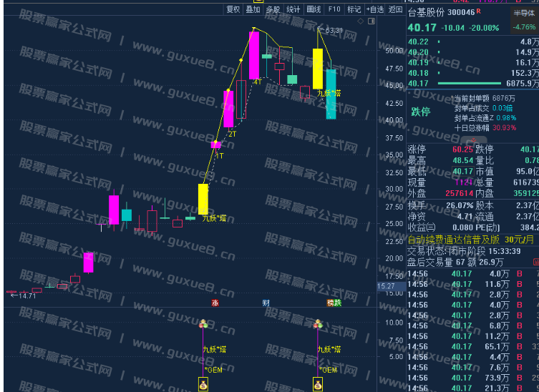Viewport: 539px width, 392px height.
Task: Click the stock code 300046
Action: coord(461,13)
